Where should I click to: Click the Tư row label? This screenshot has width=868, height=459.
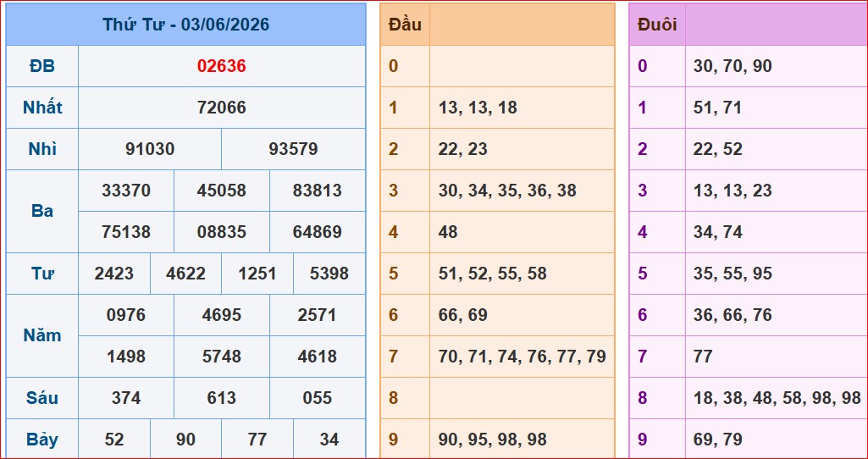[42, 274]
